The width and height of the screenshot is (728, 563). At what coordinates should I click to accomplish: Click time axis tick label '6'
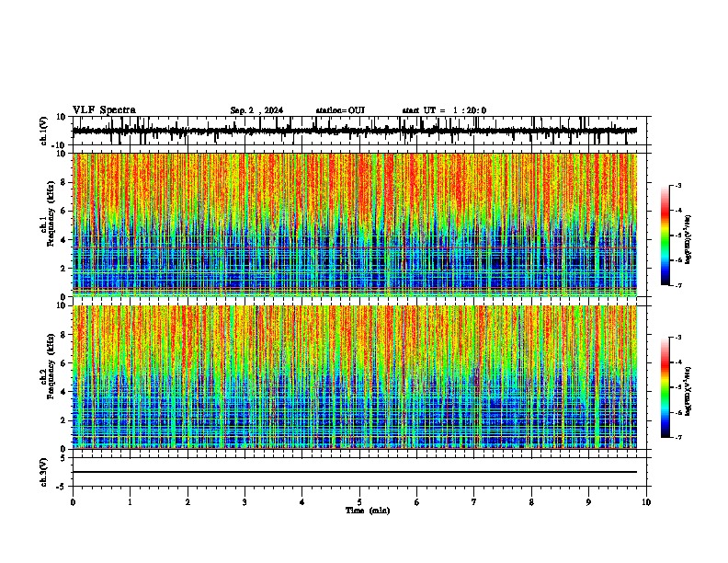[417, 502]
